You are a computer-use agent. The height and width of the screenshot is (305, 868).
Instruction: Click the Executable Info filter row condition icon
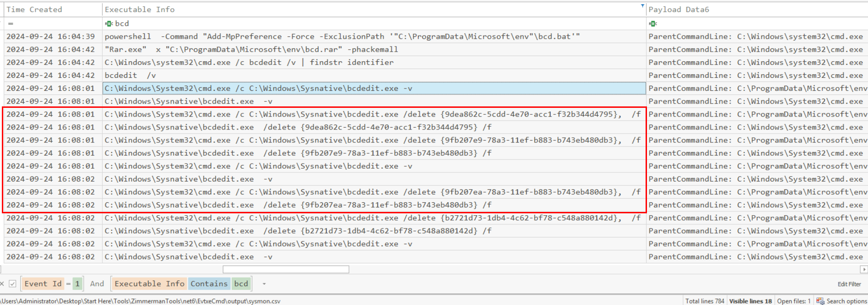(x=109, y=23)
